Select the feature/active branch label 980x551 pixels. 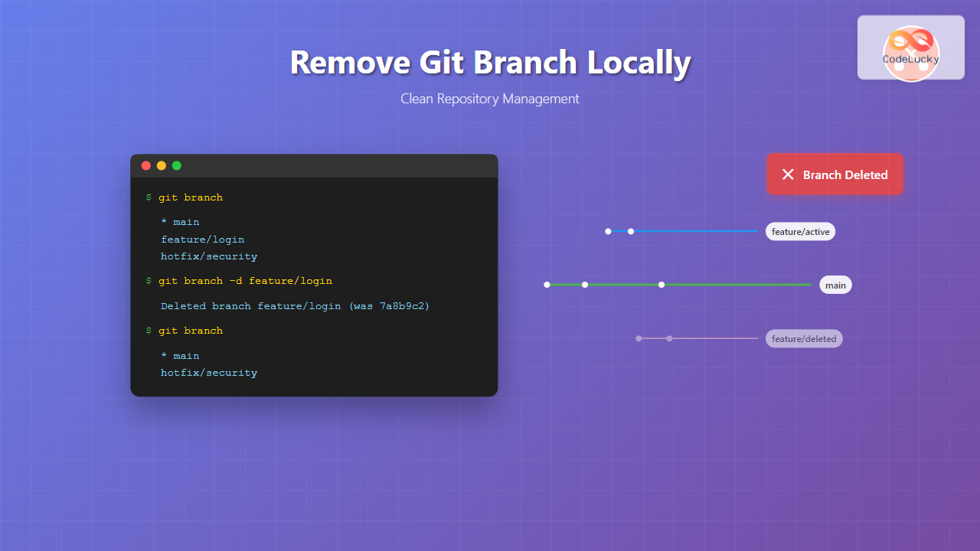coord(800,231)
